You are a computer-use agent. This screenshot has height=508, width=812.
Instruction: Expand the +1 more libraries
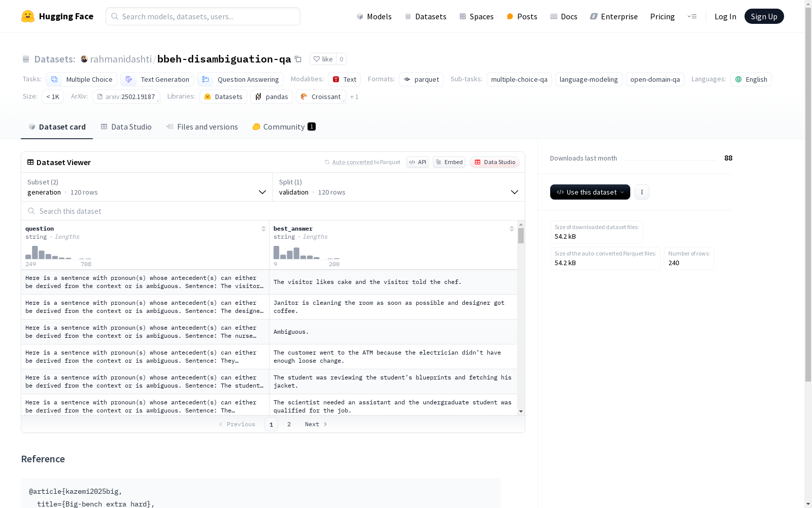[x=354, y=97]
